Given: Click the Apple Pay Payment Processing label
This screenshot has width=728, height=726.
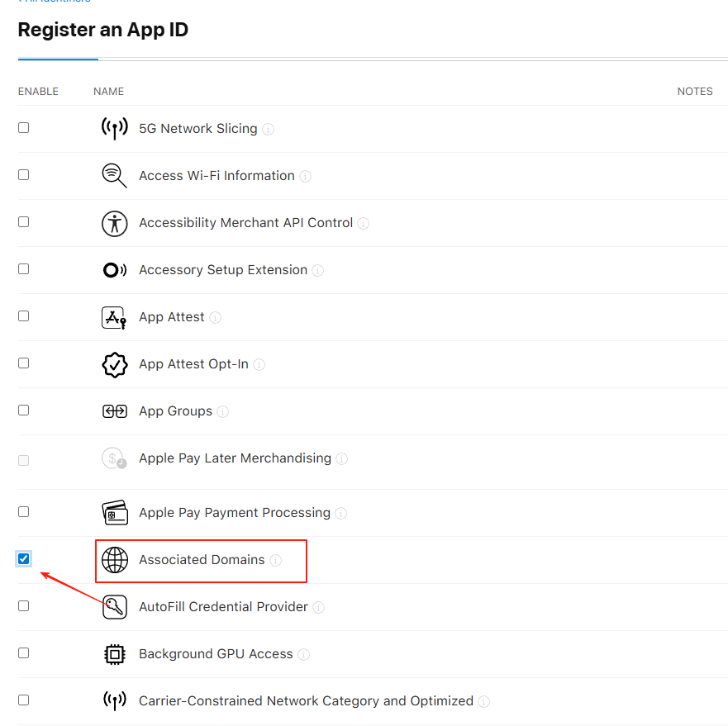Looking at the screenshot, I should coord(235,513).
